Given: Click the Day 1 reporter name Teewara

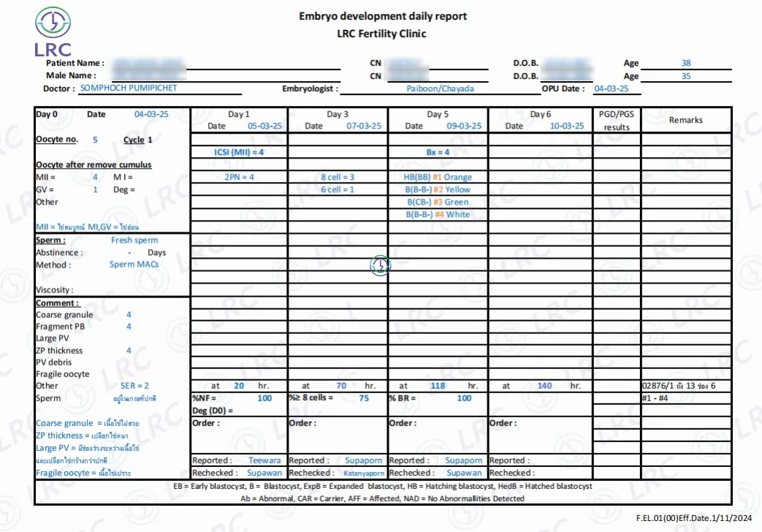Looking at the screenshot, I should click(x=264, y=460).
